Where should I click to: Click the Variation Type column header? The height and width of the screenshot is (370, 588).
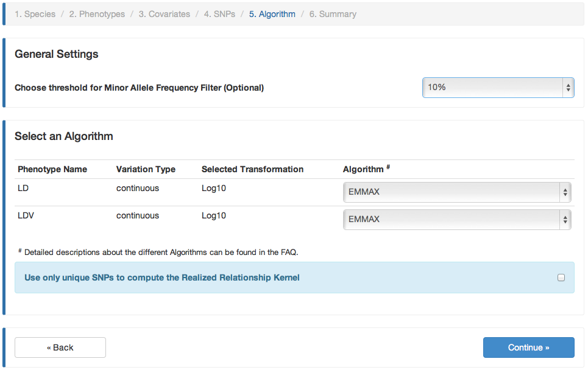pyautogui.click(x=146, y=169)
